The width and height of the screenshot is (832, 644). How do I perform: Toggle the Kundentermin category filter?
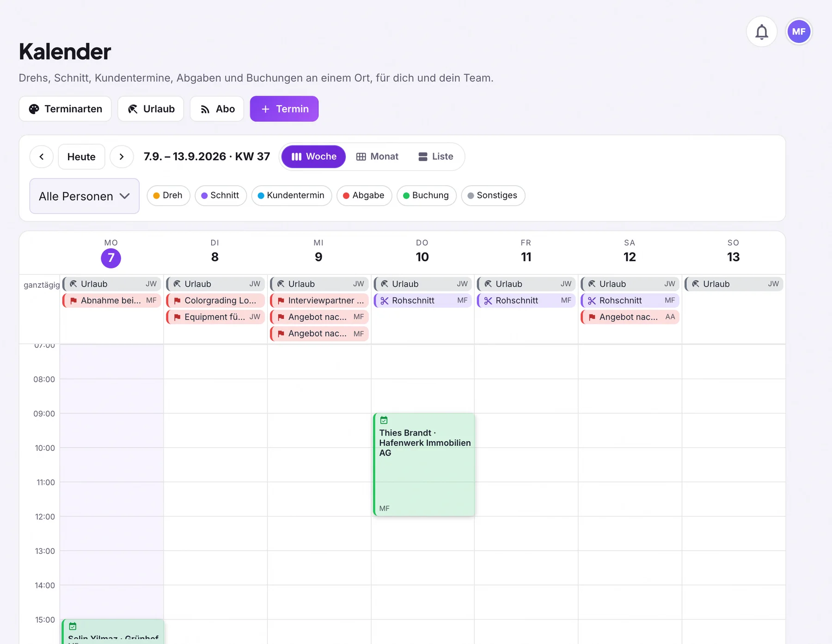[x=292, y=195]
